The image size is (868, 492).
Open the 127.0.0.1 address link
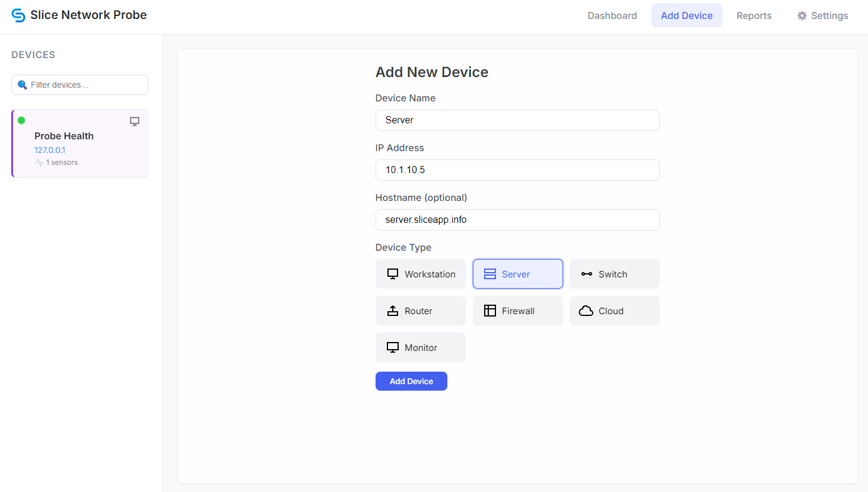coord(49,150)
